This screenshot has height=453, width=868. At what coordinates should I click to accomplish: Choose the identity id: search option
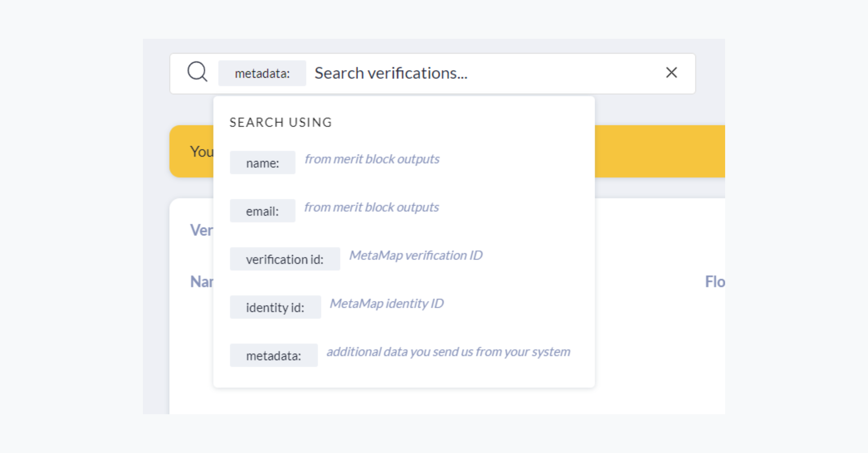pos(275,307)
